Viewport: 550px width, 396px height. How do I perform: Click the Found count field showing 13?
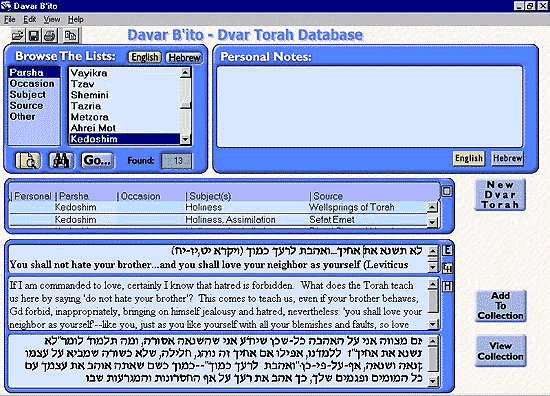pyautogui.click(x=176, y=161)
